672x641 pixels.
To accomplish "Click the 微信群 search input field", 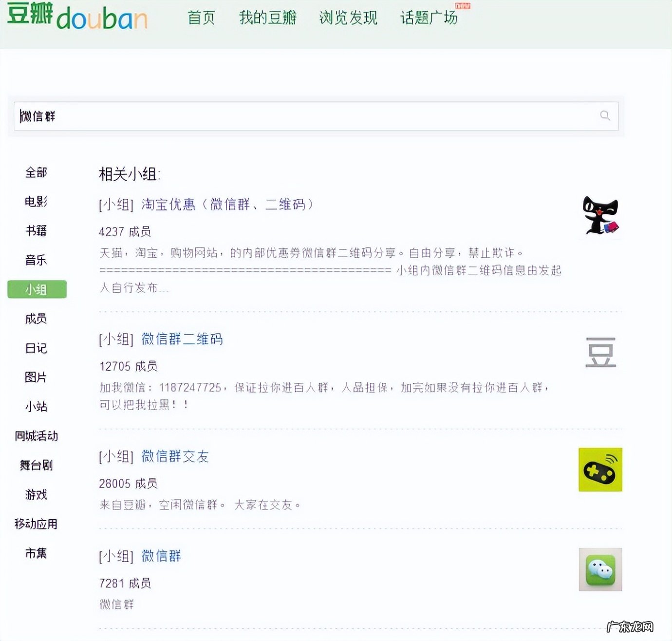I will [x=307, y=116].
